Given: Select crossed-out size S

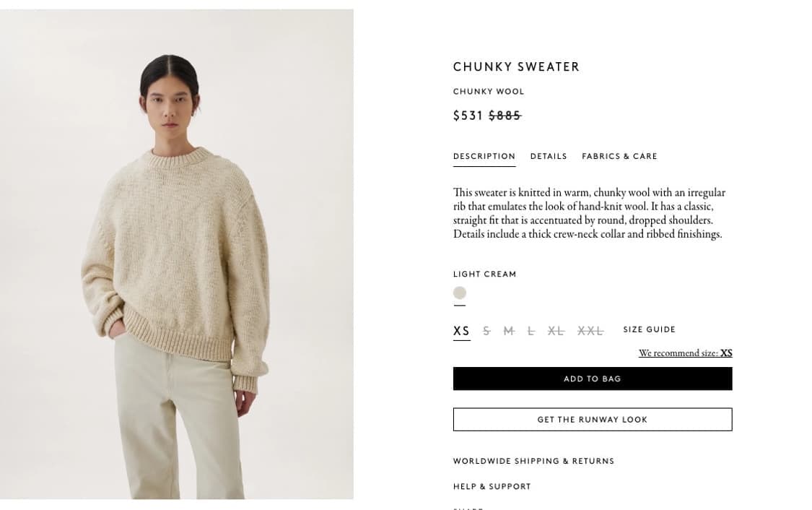Looking at the screenshot, I should (486, 331).
